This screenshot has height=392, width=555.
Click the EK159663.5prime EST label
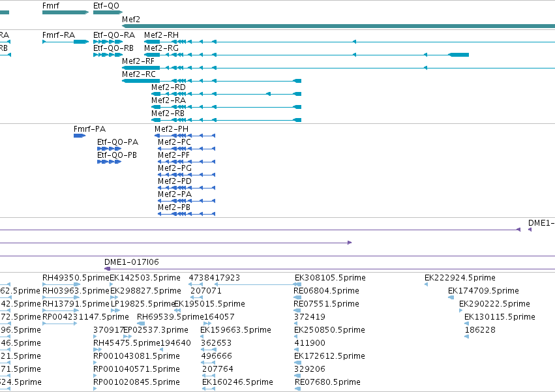click(235, 330)
